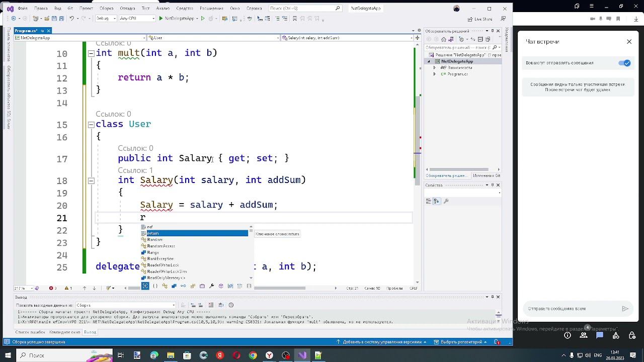Collapse the User class at line 15

(x=91, y=125)
